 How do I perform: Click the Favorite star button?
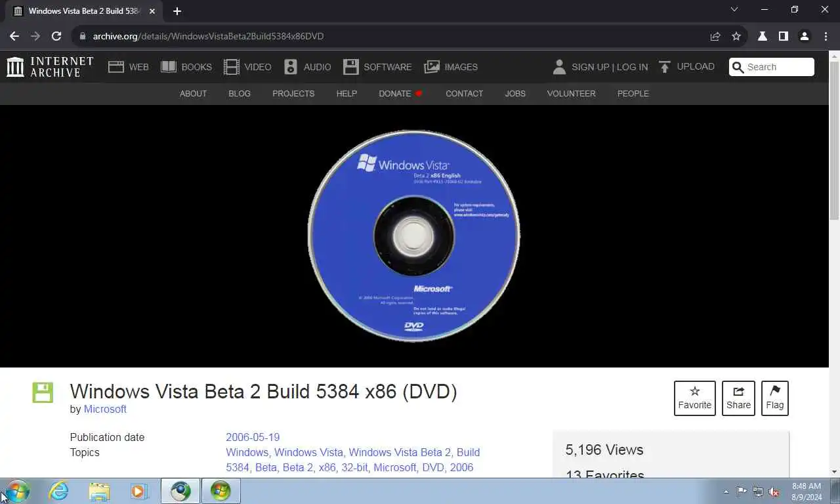pos(695,398)
